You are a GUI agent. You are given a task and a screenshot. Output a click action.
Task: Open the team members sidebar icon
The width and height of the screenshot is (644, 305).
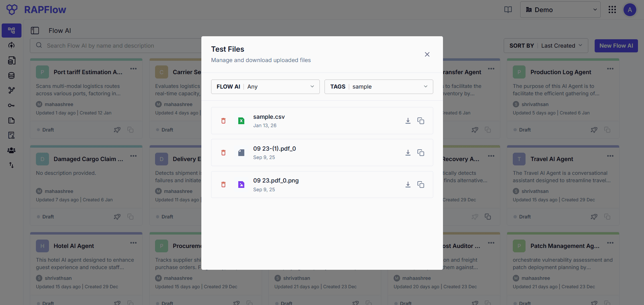tap(11, 150)
